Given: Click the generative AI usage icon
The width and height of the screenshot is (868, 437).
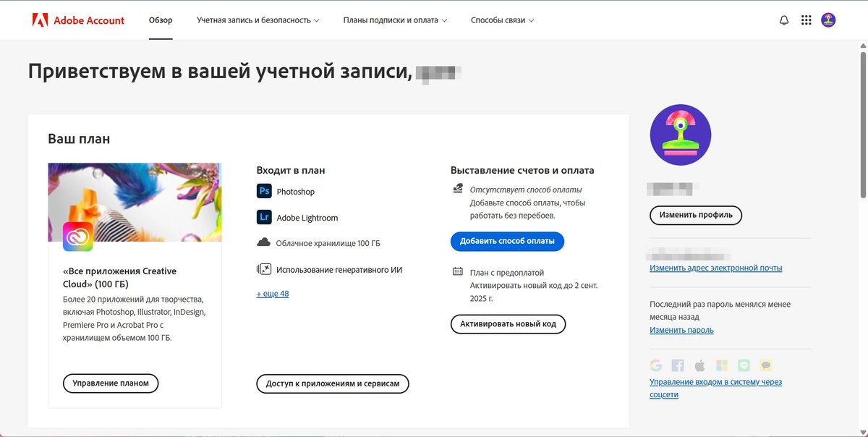Looking at the screenshot, I should pos(264,268).
